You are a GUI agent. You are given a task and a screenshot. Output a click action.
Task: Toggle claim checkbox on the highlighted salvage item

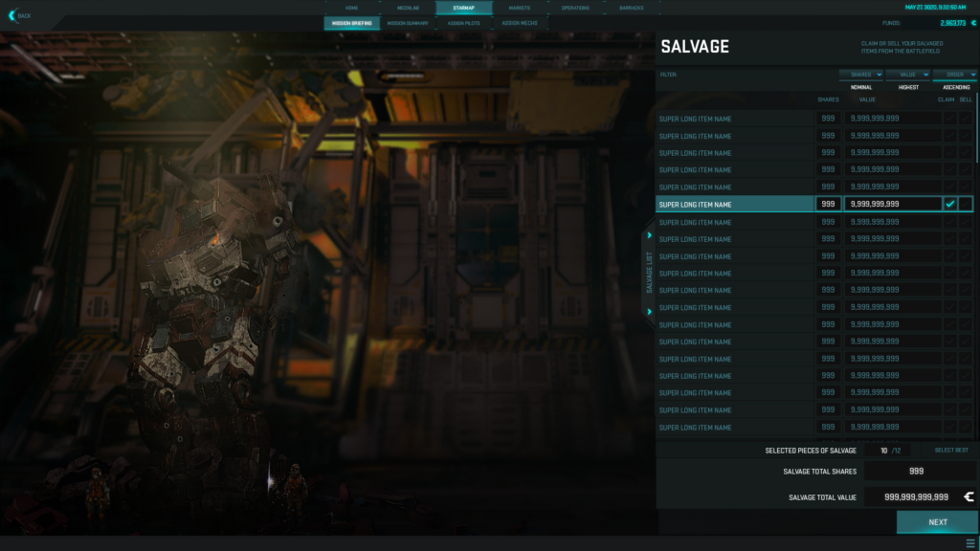pos(950,203)
